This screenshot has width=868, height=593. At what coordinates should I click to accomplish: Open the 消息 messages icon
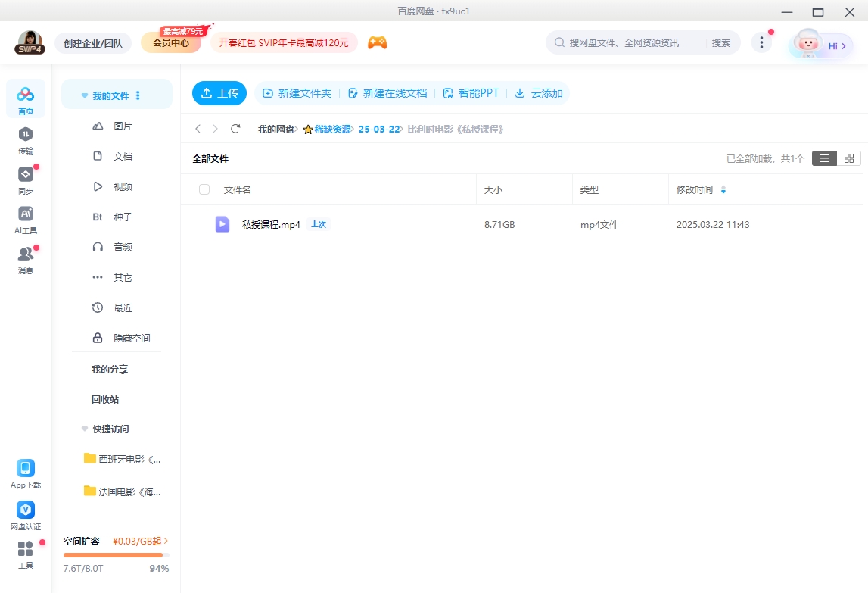pyautogui.click(x=26, y=254)
